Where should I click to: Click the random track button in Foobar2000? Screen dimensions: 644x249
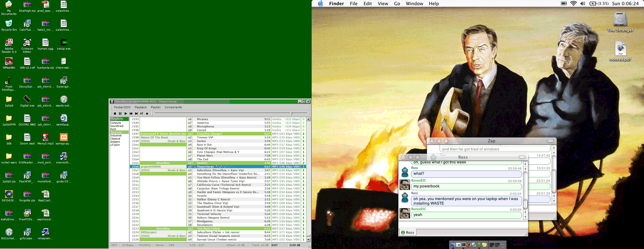pos(142,114)
